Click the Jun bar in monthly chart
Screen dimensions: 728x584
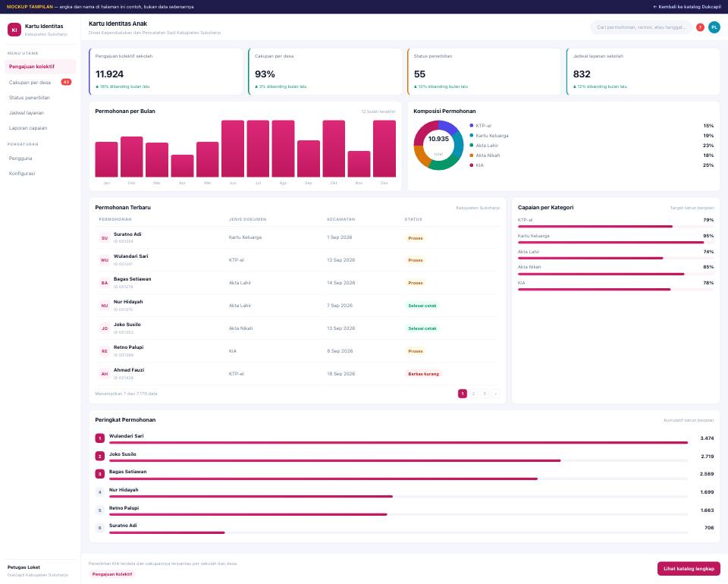pos(233,149)
